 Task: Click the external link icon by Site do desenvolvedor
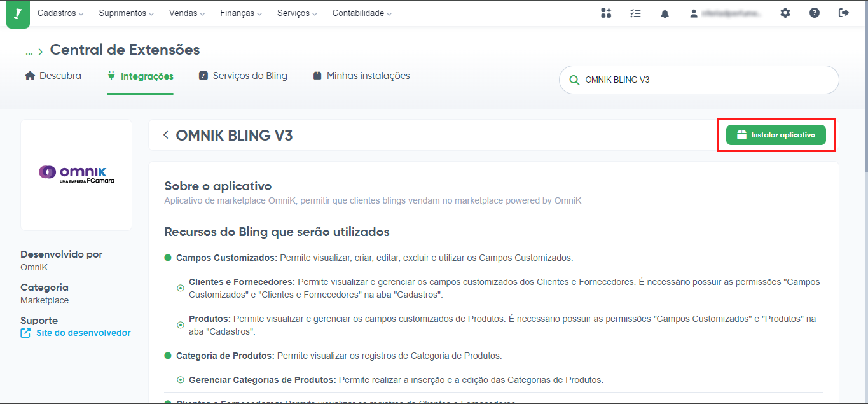(x=25, y=333)
